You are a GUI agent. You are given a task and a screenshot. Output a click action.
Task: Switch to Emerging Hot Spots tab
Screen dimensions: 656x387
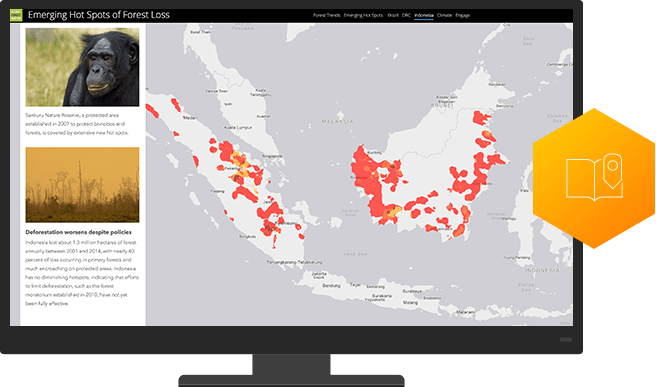(363, 15)
